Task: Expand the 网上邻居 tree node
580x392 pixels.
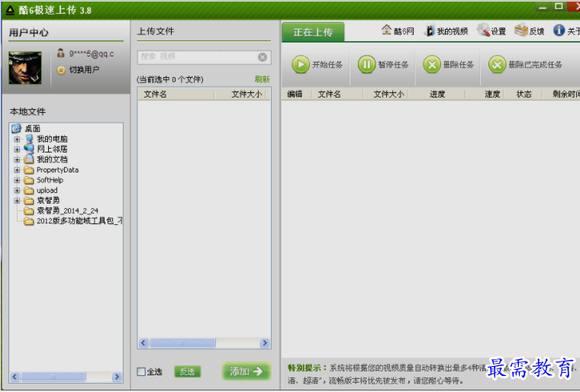Action: click(17, 149)
